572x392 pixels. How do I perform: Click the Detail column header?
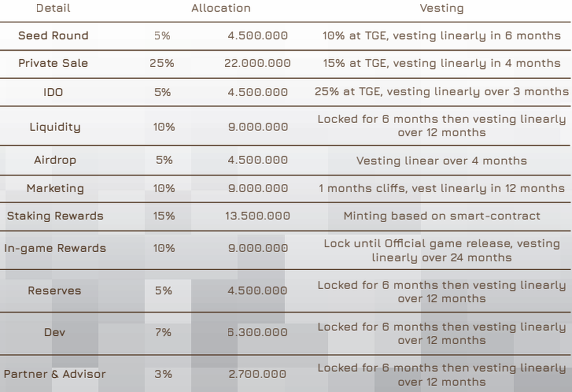pos(53,8)
